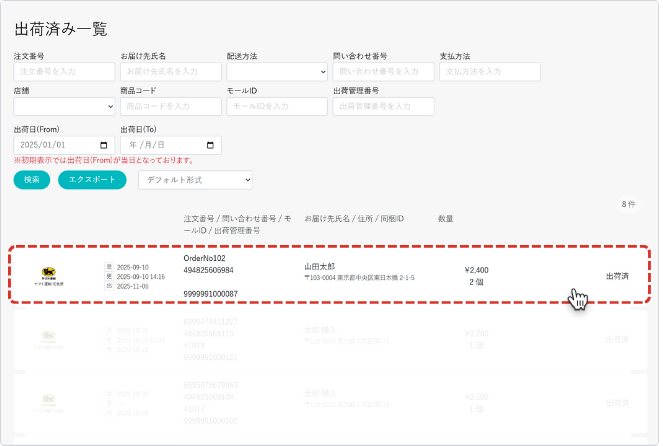This screenshot has width=663, height=446.
Task: Expand the 店舗 dropdown
Action: point(64,106)
